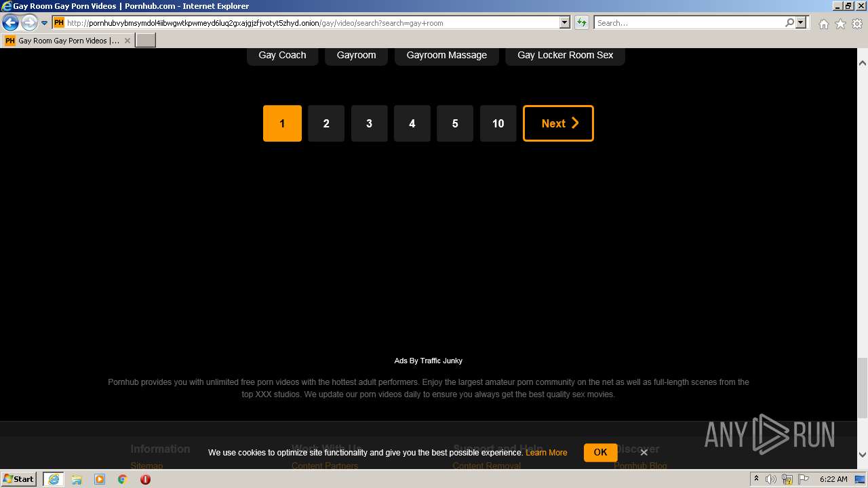Click the Gayroom tag
Viewport: 868px width, 488px height.
[x=356, y=55]
